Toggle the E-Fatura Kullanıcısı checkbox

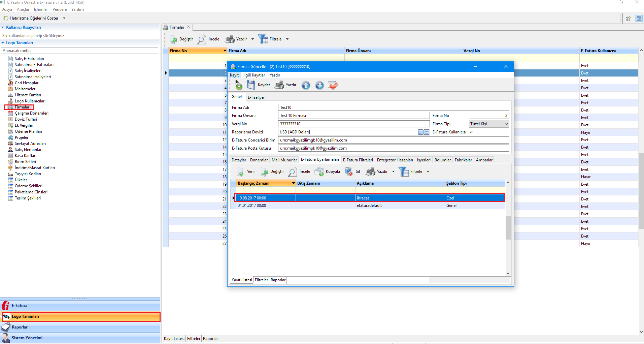click(x=471, y=132)
